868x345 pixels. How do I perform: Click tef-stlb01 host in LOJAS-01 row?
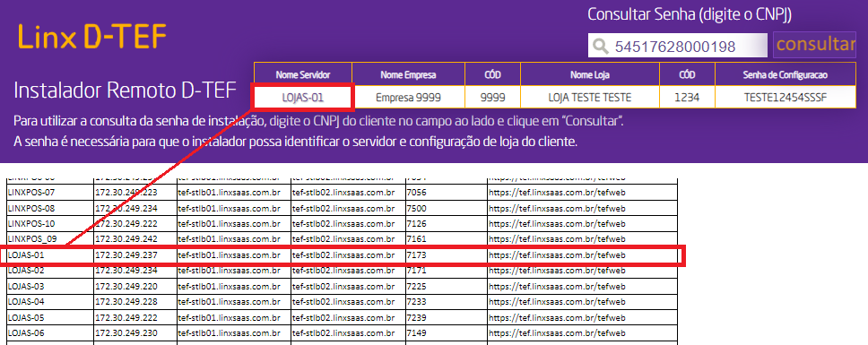click(229, 255)
